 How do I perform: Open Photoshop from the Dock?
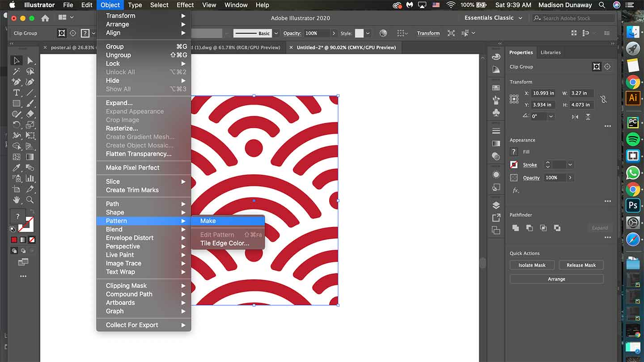[x=633, y=205]
